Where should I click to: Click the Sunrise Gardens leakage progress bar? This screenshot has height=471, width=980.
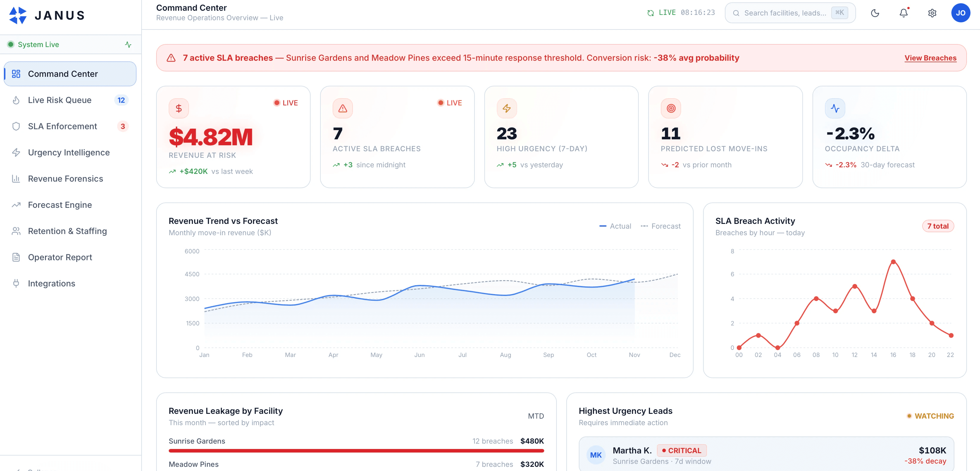coord(356,451)
